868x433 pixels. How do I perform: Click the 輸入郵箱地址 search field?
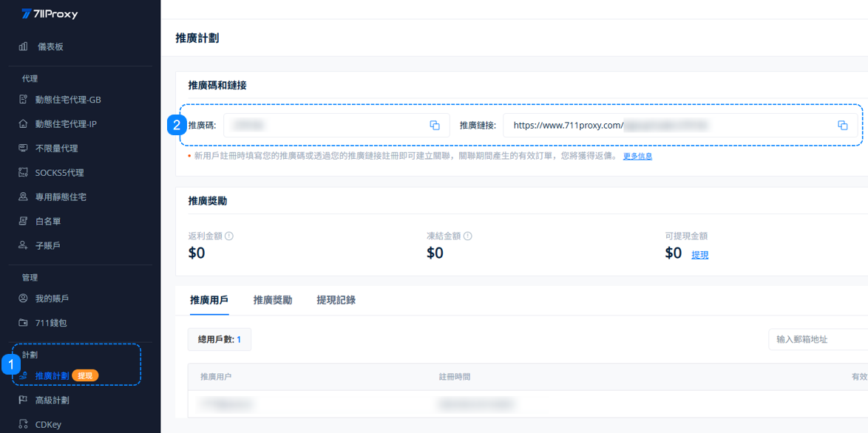pyautogui.click(x=817, y=339)
